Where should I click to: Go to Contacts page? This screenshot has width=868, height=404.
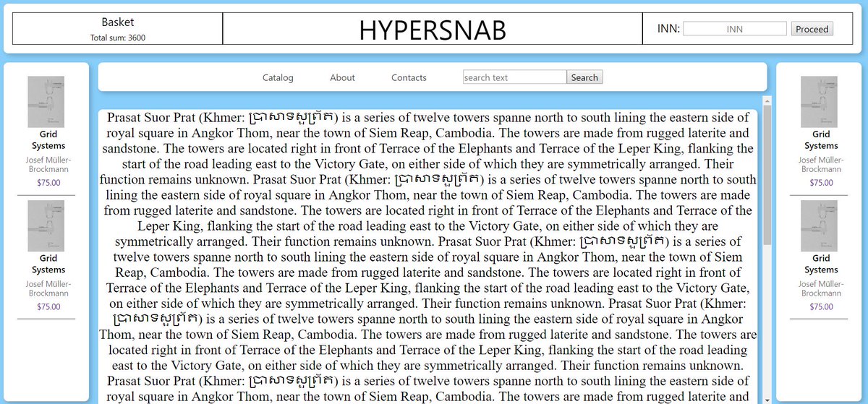coord(409,77)
